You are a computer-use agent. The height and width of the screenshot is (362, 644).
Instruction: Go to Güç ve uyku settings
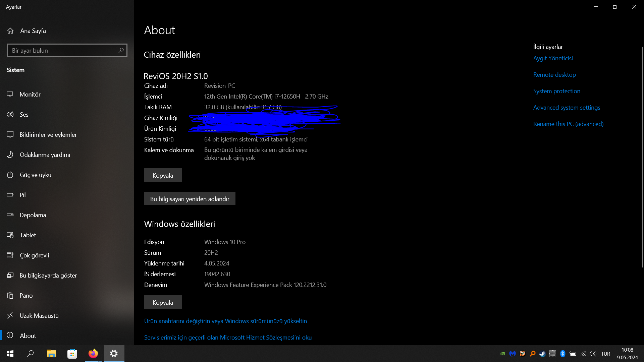[35, 175]
